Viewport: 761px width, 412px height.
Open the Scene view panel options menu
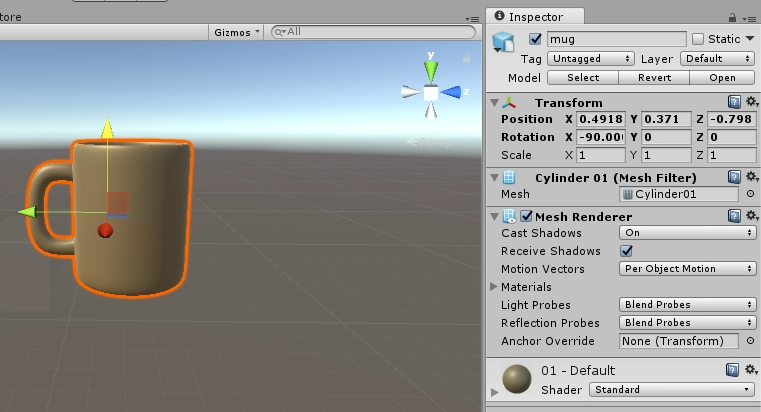[472, 19]
